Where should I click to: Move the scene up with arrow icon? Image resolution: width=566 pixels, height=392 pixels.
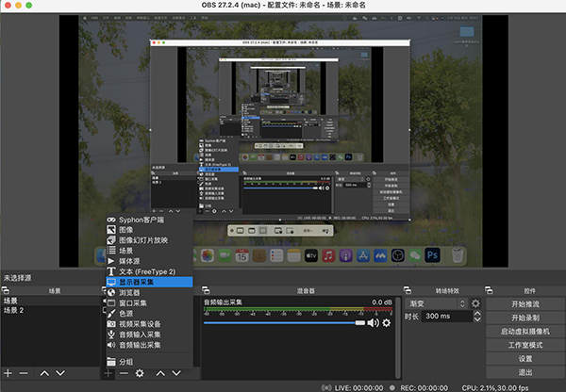click(43, 373)
